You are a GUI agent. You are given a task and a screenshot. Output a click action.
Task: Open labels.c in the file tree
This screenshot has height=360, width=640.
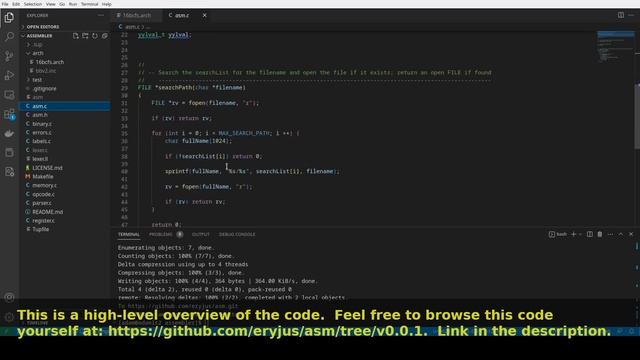click(x=42, y=141)
